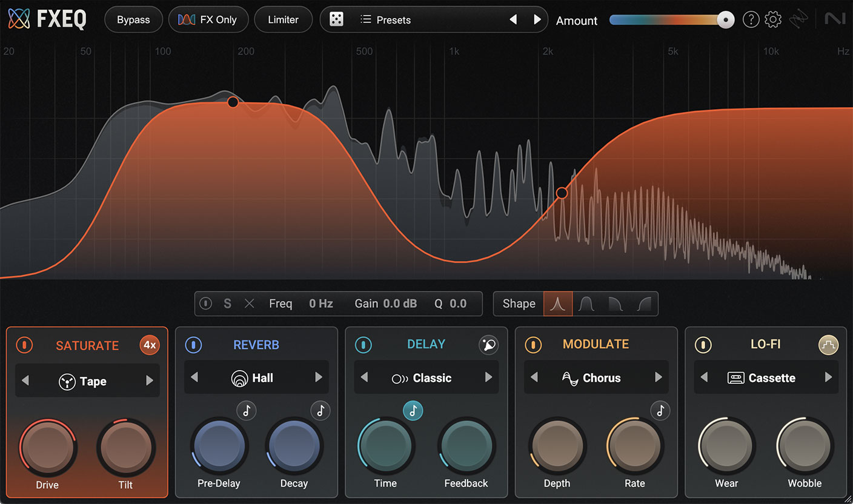Click the Cassette icon
This screenshot has width=853, height=504.
pyautogui.click(x=735, y=378)
